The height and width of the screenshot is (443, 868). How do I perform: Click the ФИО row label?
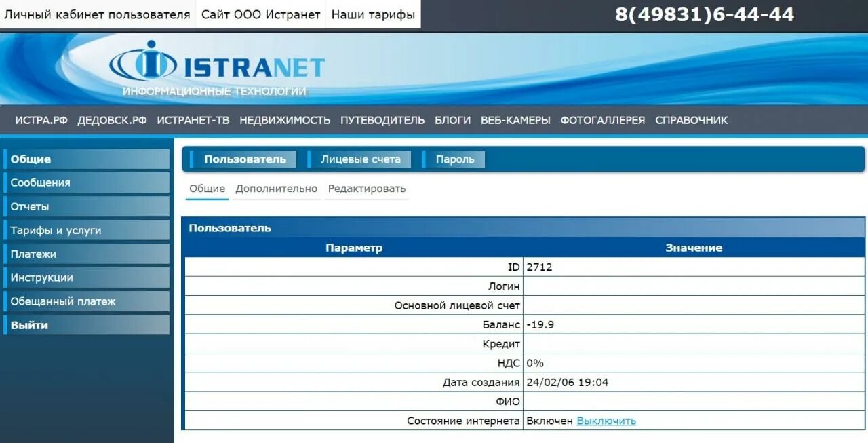point(508,402)
